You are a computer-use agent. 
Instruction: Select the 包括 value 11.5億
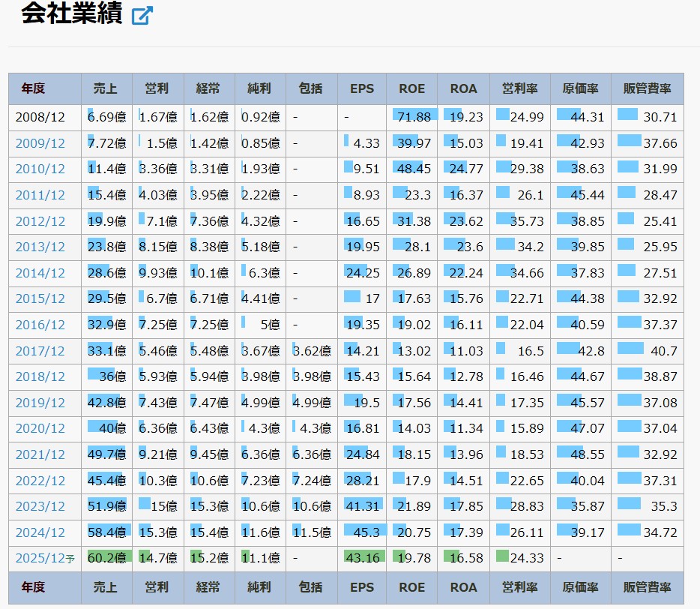tap(312, 532)
